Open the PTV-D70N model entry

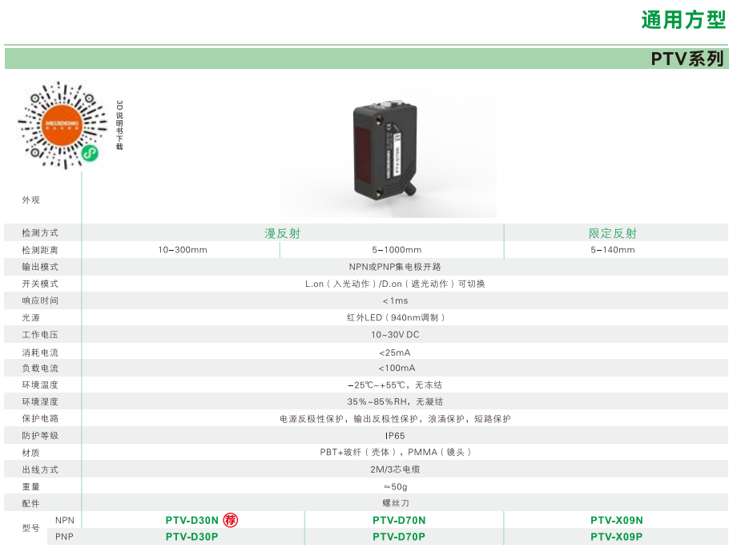[399, 520]
